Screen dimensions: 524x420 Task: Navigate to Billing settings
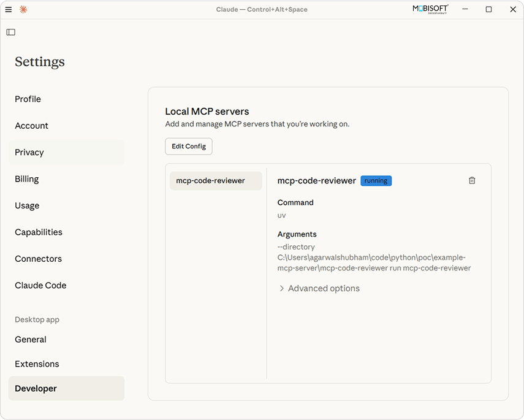pyautogui.click(x=27, y=179)
